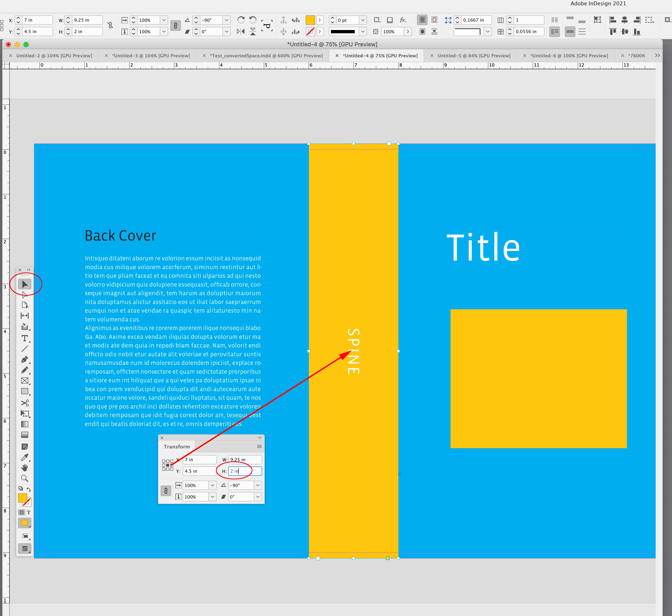Pick the Eyedropper tool
The height and width of the screenshot is (616, 672).
point(24,457)
